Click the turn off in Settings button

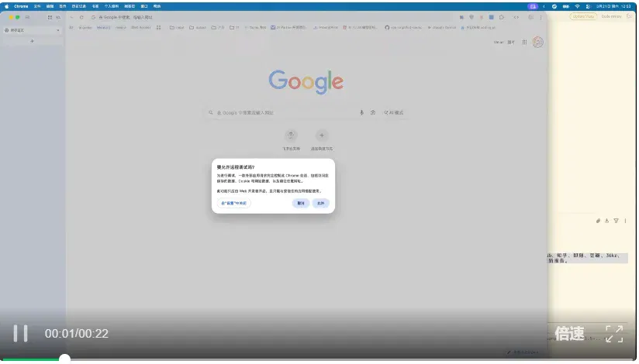click(x=234, y=203)
